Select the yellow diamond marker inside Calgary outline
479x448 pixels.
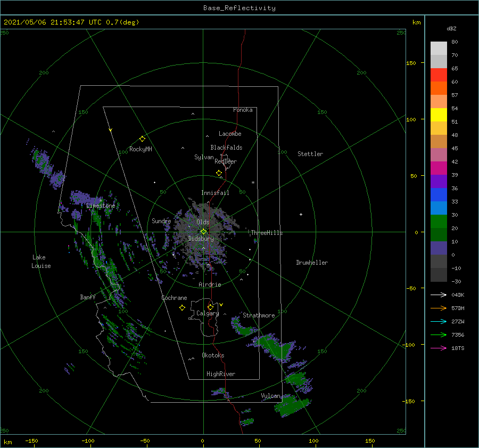click(210, 307)
